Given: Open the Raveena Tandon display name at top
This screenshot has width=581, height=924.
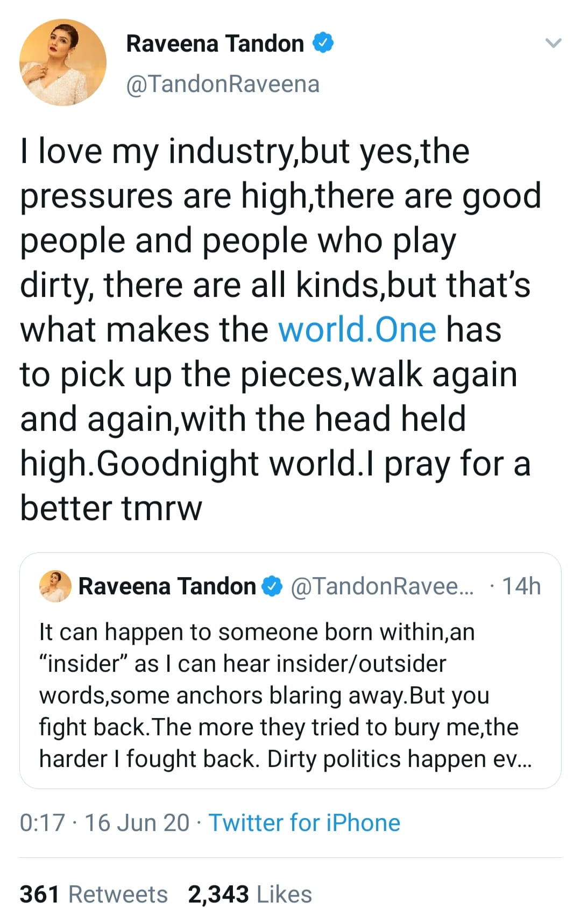Looking at the screenshot, I should pos(215,44).
